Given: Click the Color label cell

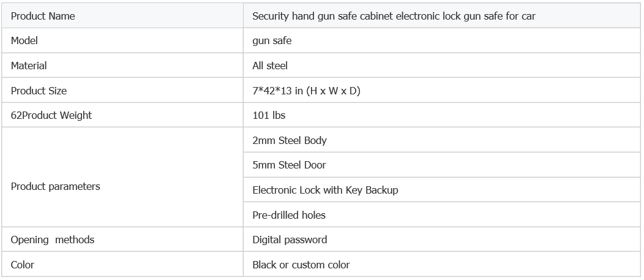Looking at the screenshot, I should click(x=122, y=264).
